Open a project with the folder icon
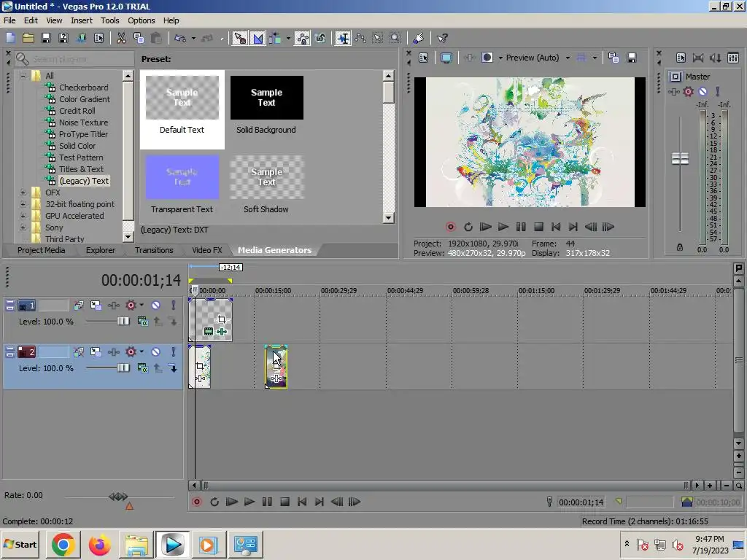 click(28, 38)
